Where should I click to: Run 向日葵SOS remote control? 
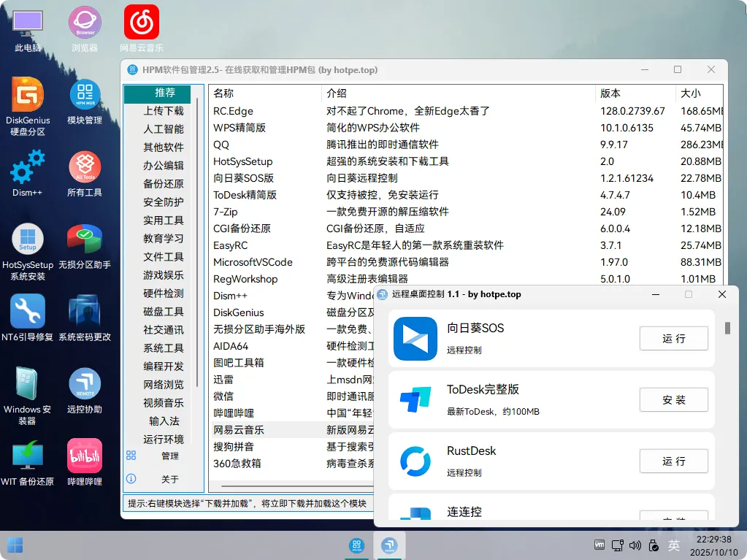(673, 338)
